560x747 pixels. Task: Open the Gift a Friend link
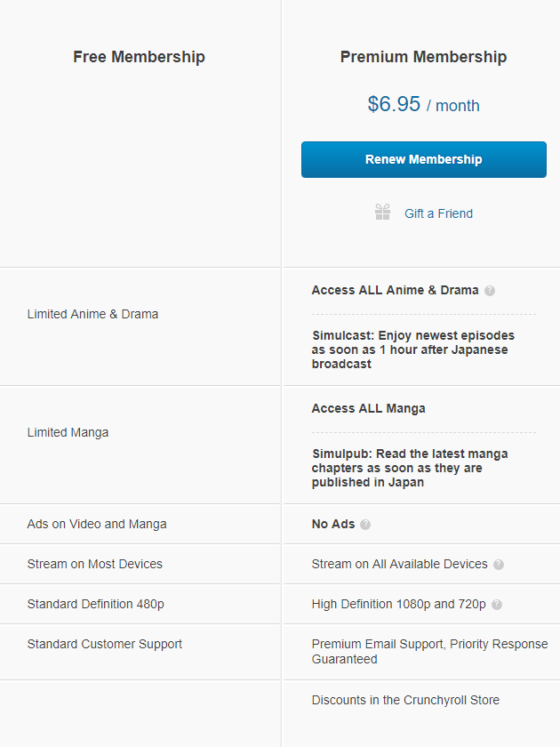[438, 213]
